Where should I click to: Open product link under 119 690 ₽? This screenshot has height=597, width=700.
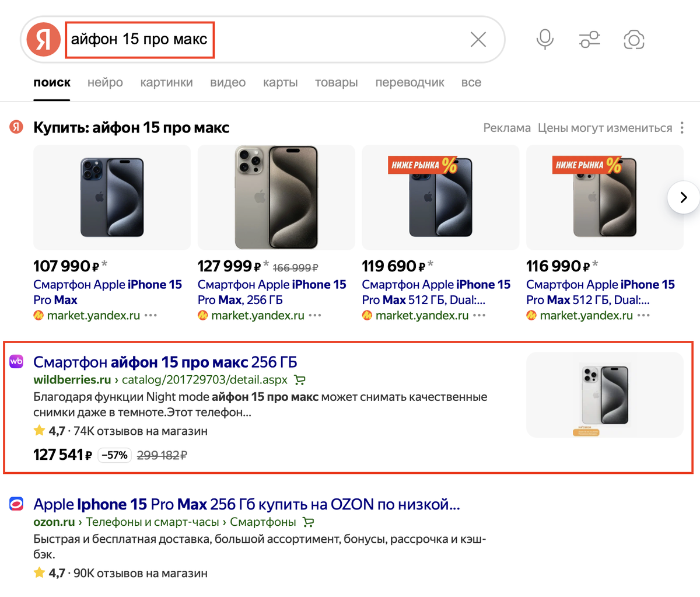tap(436, 292)
